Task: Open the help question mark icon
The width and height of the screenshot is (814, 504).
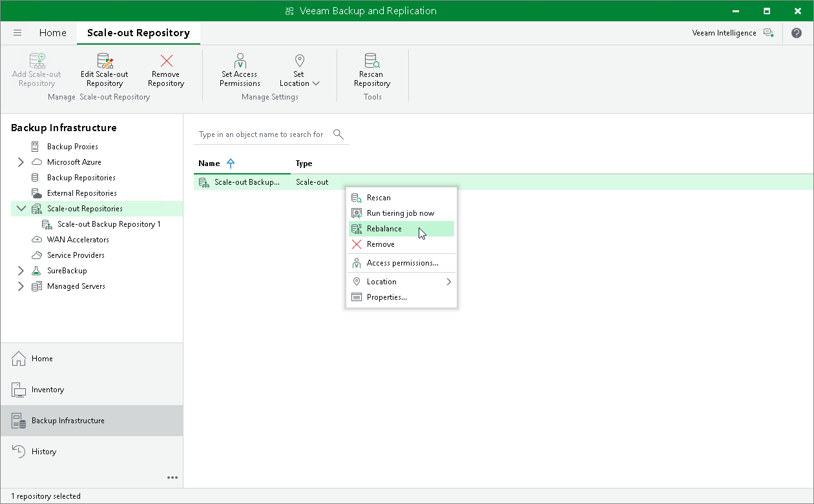Action: coord(796,33)
